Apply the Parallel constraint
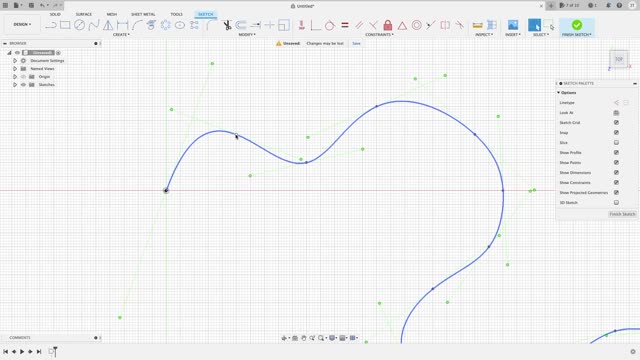The height and width of the screenshot is (360, 640). [x=359, y=25]
